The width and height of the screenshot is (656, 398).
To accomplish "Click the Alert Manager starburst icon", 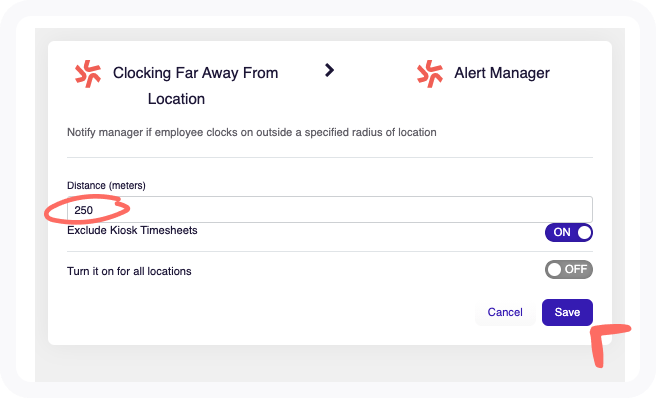I will (x=430, y=74).
